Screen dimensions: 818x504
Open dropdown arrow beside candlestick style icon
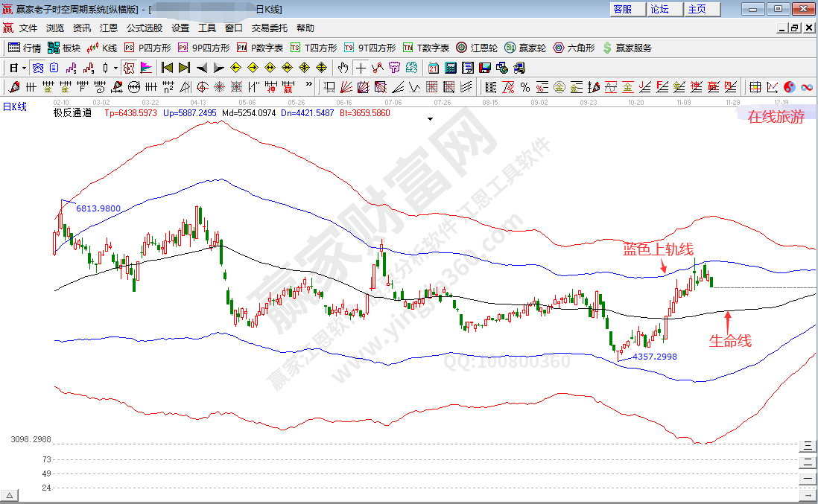pos(115,68)
